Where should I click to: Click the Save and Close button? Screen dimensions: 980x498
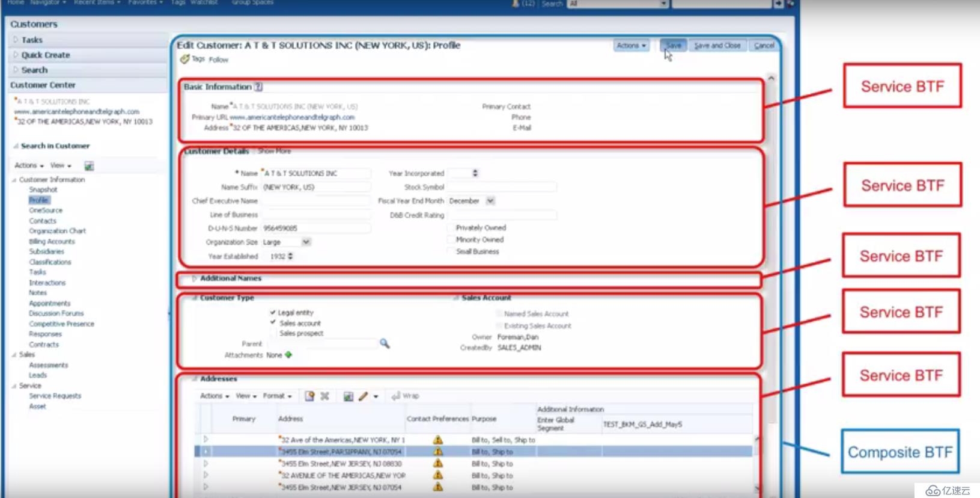[x=717, y=46]
